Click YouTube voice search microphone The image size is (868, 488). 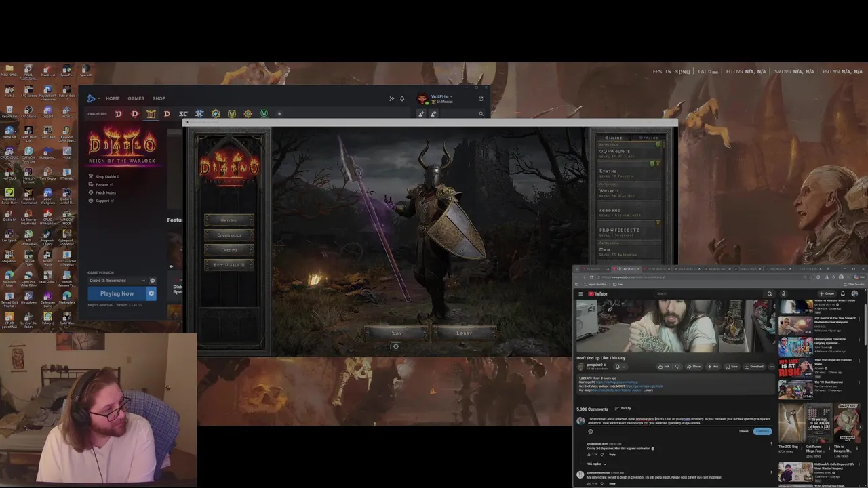click(783, 293)
